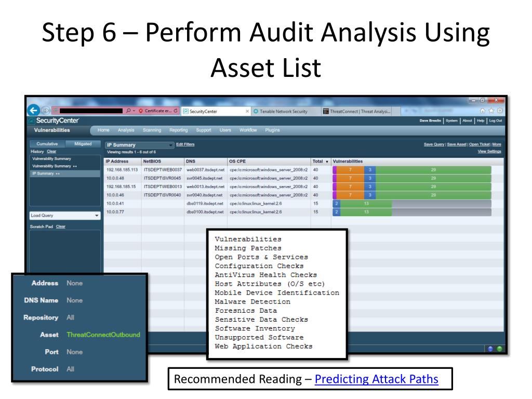Click the System link

click(x=451, y=121)
